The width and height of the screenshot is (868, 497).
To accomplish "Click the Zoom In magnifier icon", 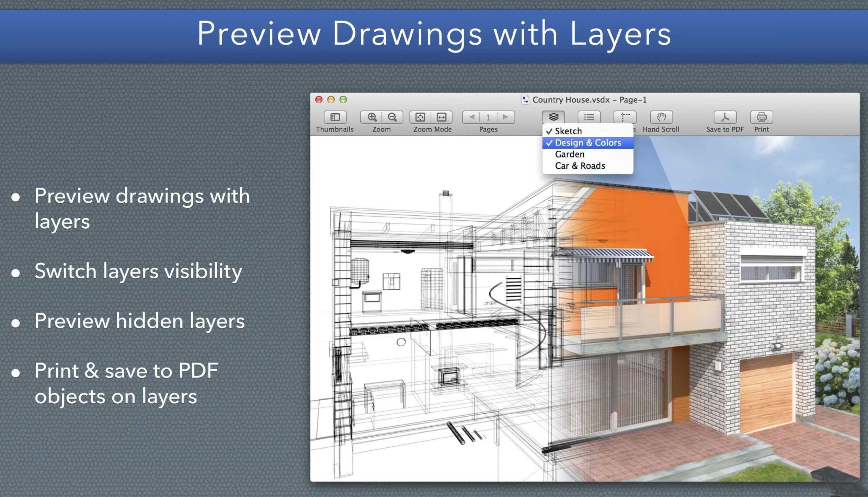I will coord(372,117).
